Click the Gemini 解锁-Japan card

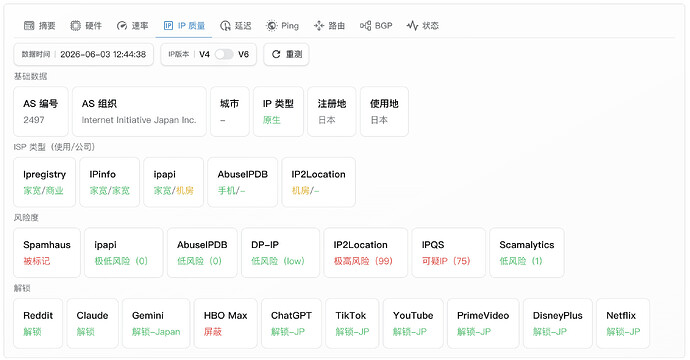156,323
